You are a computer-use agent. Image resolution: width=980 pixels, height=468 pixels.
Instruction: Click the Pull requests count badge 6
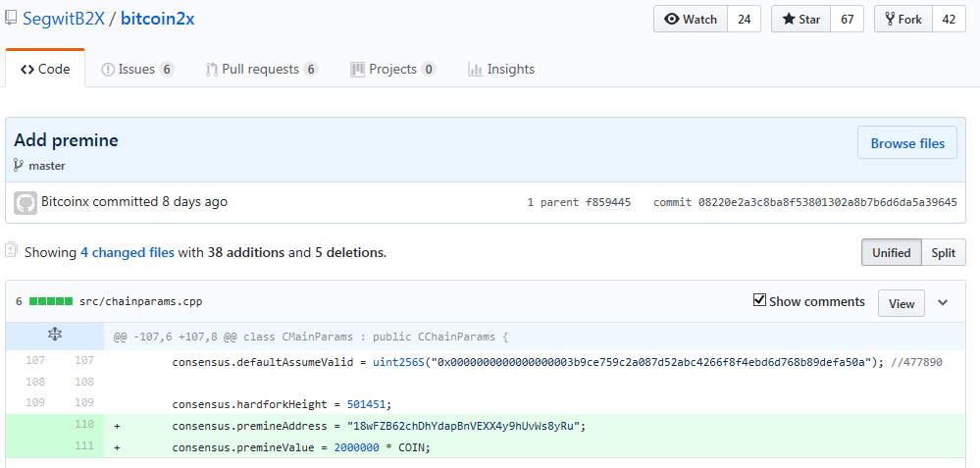[311, 69]
